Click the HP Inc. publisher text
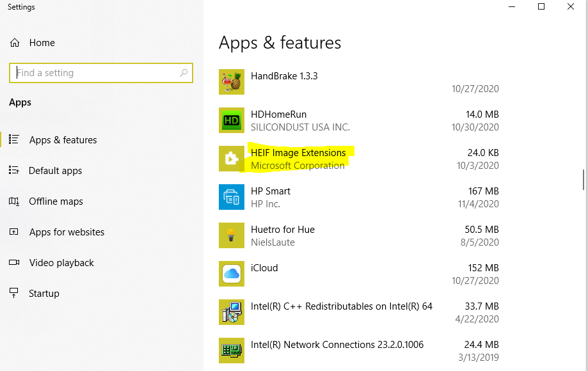The height and width of the screenshot is (371, 588). click(x=266, y=204)
